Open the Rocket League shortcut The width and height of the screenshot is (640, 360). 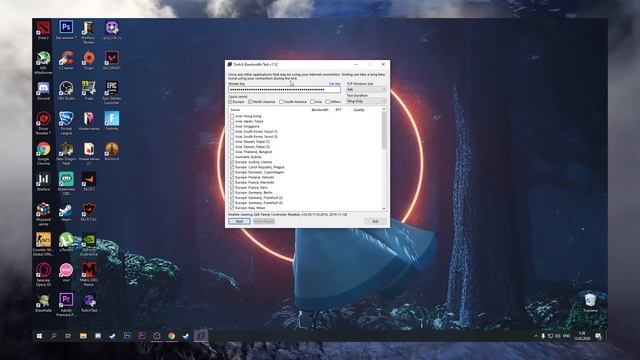(x=66, y=123)
